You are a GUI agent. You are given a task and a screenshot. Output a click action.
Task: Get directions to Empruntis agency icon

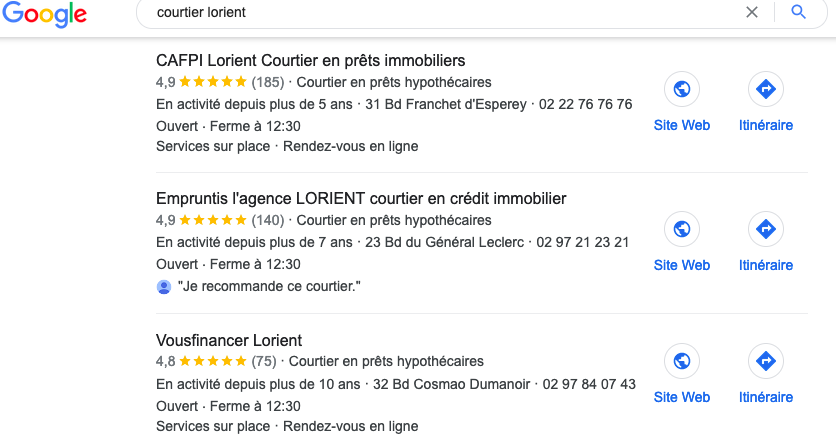coord(766,230)
